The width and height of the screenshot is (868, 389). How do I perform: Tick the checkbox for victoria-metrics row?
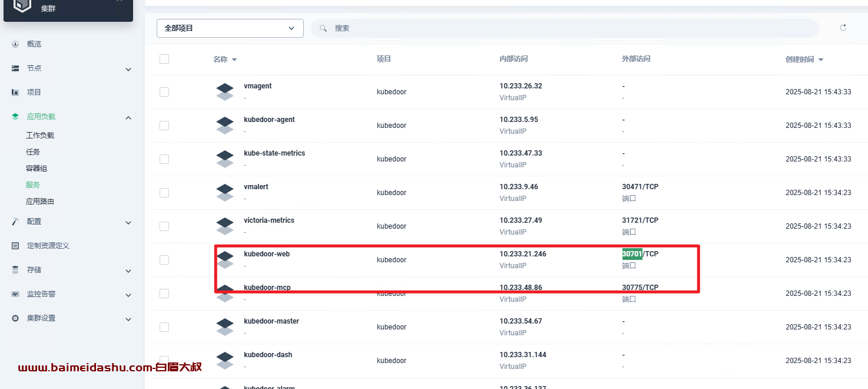tap(164, 226)
